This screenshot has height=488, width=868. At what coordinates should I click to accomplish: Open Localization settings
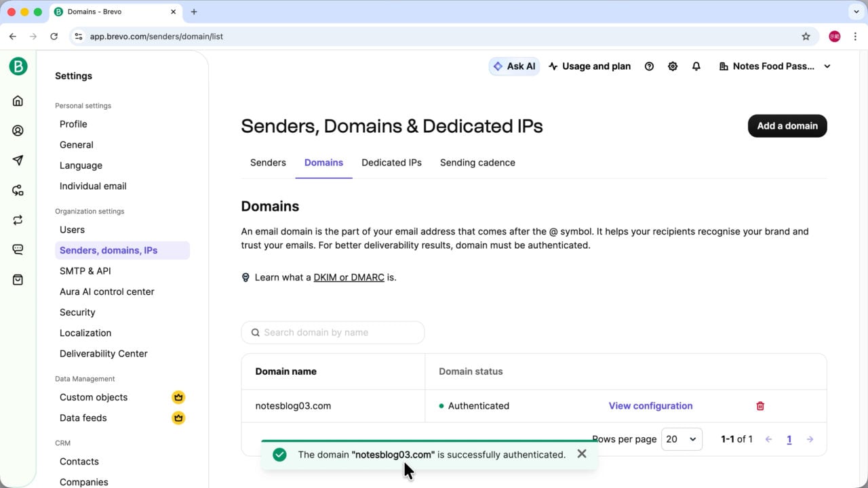[85, 333]
